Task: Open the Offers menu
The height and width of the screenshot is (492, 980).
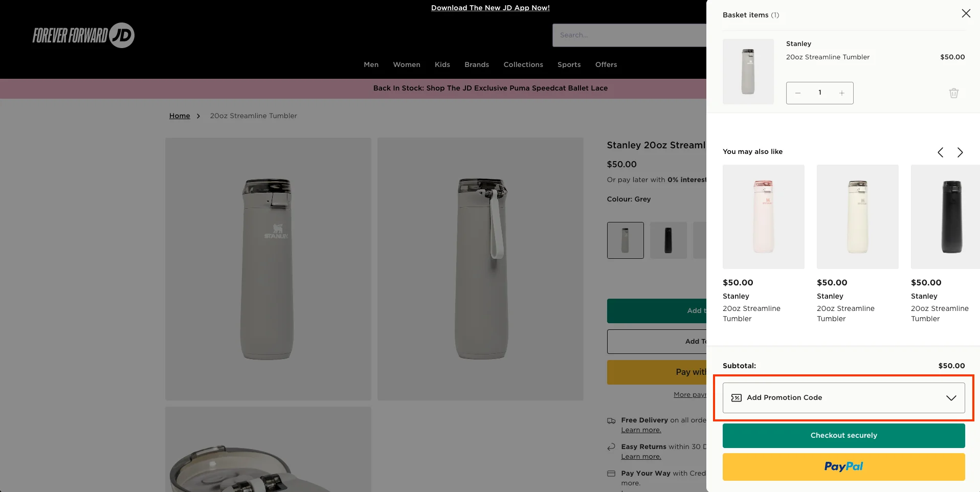Action: [606, 64]
